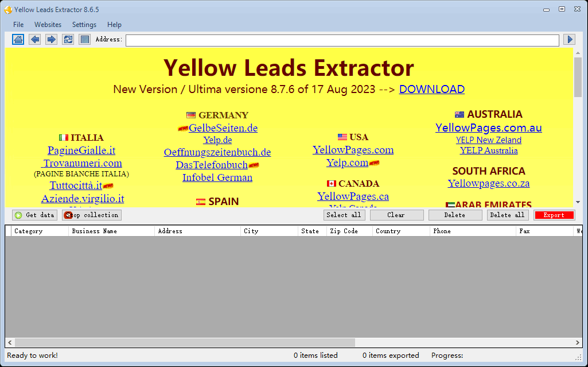Image resolution: width=588 pixels, height=367 pixels.
Task: Sort by Category column header
Action: pyautogui.click(x=40, y=231)
